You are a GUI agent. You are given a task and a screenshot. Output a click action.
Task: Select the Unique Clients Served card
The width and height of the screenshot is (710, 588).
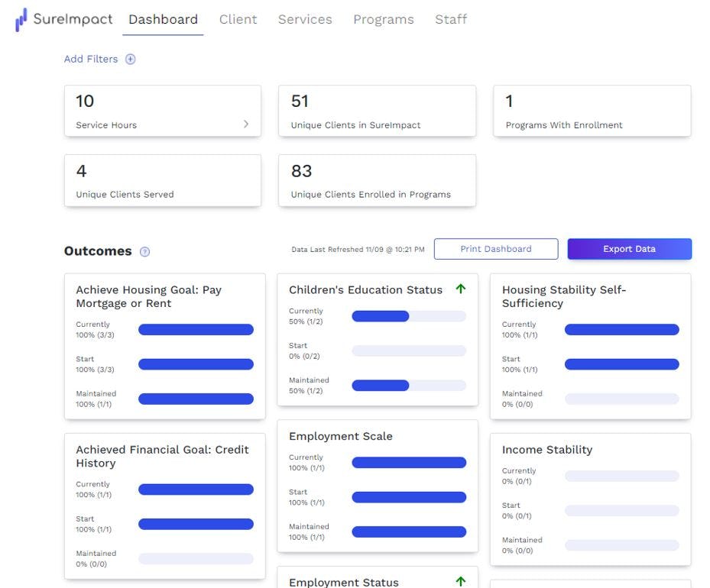(162, 181)
